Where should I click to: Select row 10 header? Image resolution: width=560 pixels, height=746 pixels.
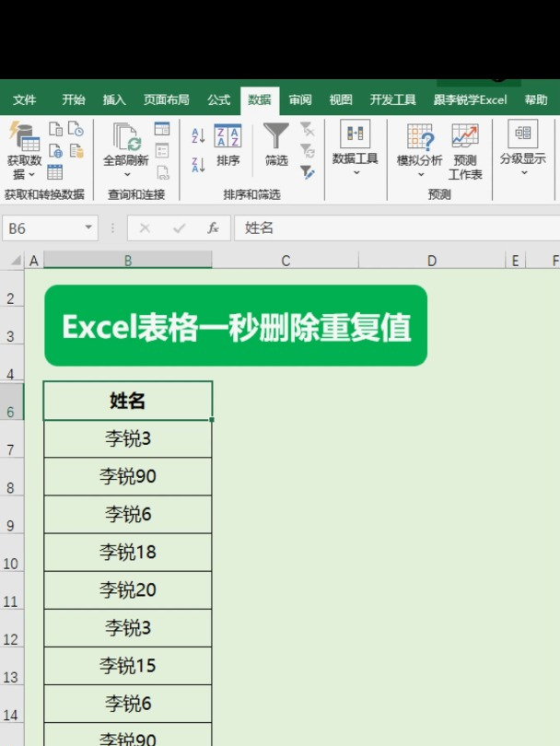pos(11,553)
